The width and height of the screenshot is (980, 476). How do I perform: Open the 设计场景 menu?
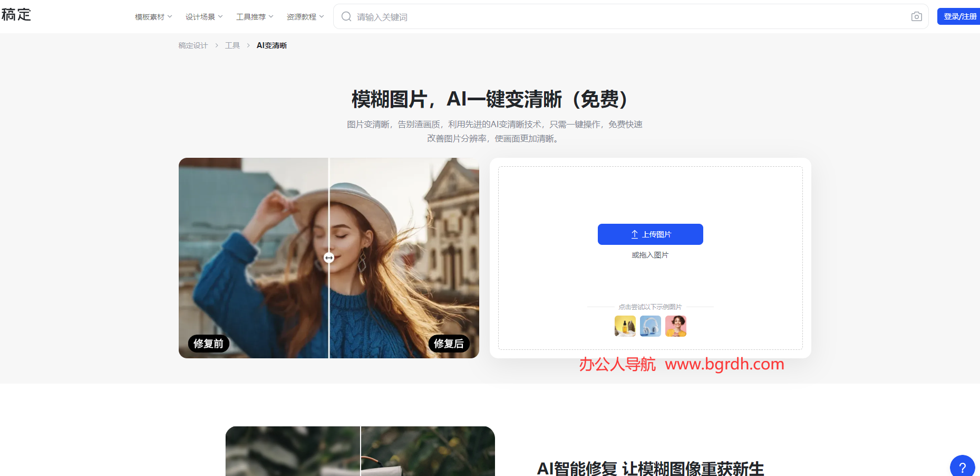pos(204,17)
